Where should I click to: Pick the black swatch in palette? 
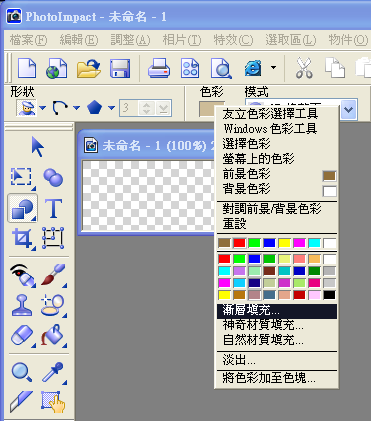click(329, 295)
